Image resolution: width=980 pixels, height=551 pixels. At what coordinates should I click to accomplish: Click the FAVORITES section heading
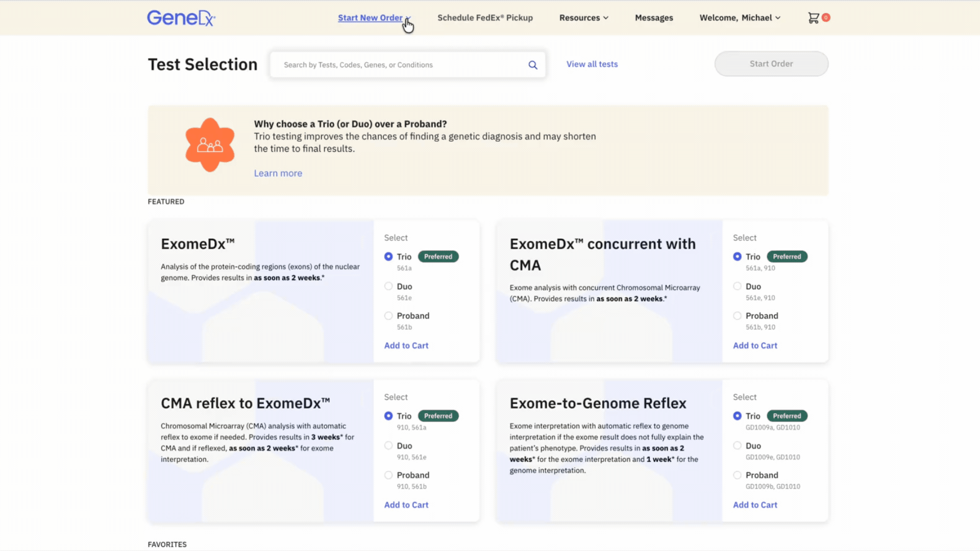pos(167,544)
